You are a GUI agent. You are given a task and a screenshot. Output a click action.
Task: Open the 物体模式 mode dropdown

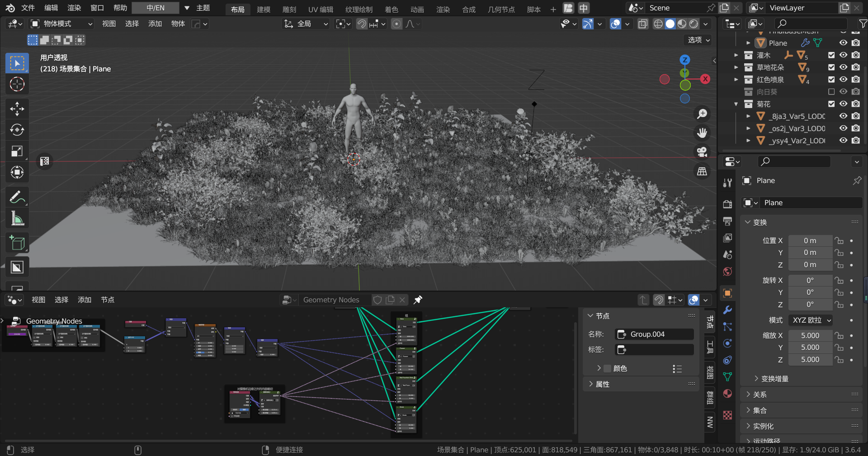point(61,24)
